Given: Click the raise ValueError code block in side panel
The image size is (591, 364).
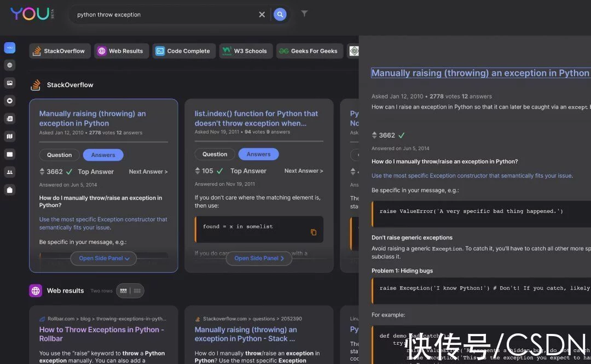Looking at the screenshot, I should (x=481, y=214).
